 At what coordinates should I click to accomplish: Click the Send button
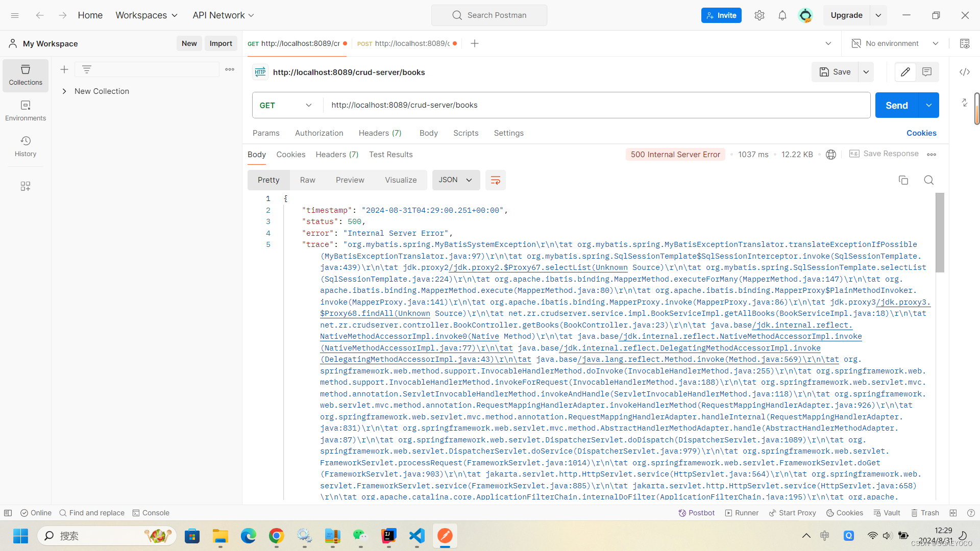pos(896,105)
